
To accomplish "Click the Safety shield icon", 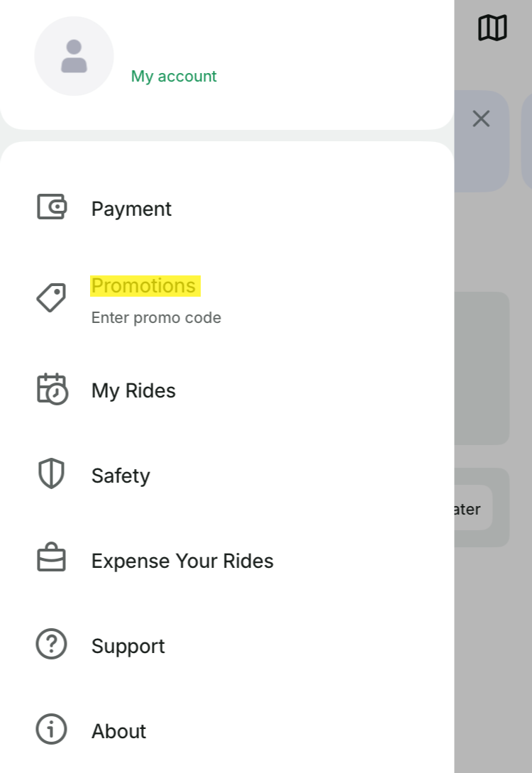I will pyautogui.click(x=51, y=474).
